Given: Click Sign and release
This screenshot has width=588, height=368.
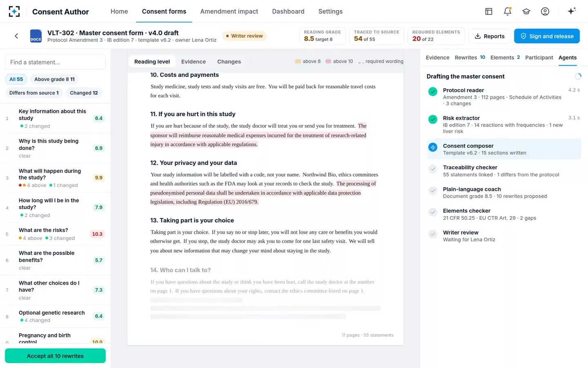Looking at the screenshot, I should tap(547, 36).
